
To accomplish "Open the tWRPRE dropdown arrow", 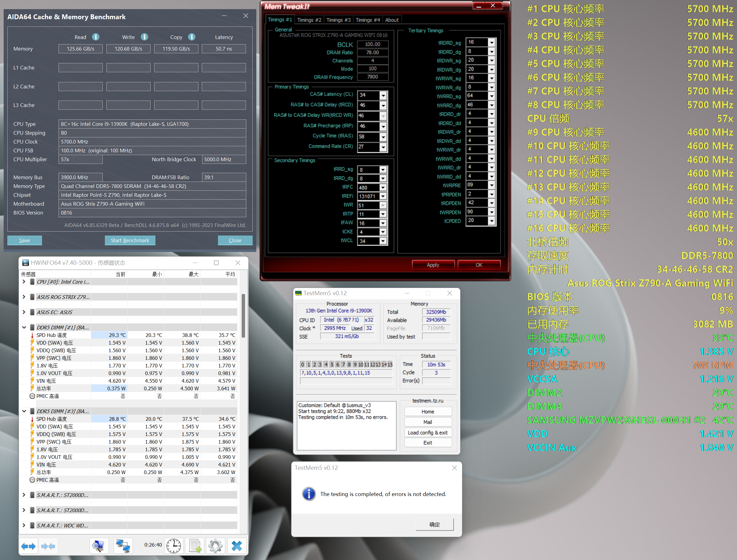I will (x=492, y=185).
